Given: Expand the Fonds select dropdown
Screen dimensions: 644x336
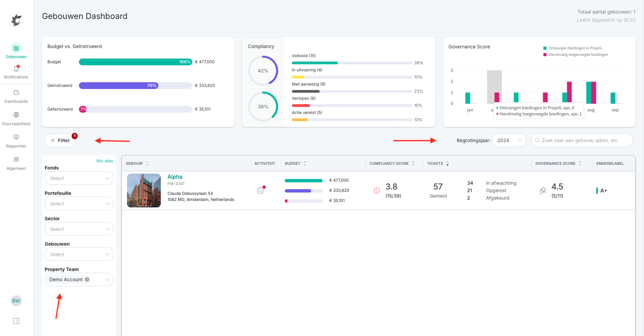Looking at the screenshot, I should (79, 178).
